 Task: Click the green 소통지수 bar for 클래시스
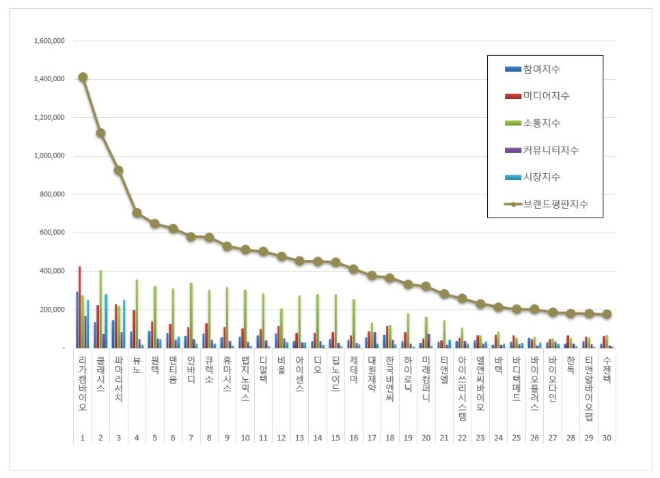100,308
